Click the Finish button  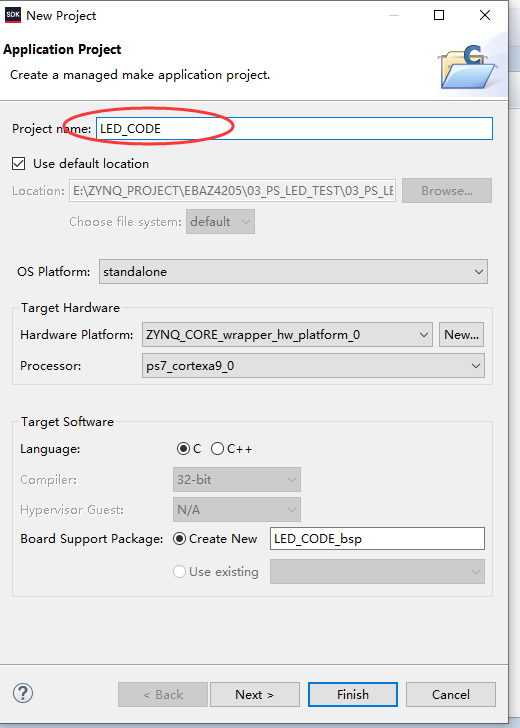353,695
